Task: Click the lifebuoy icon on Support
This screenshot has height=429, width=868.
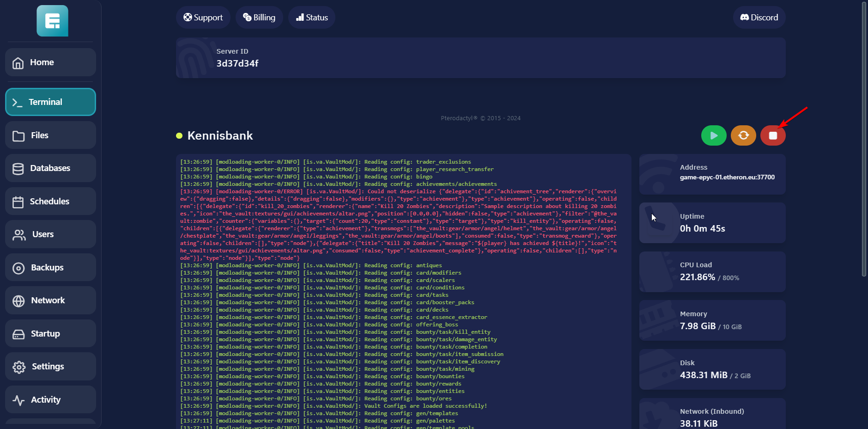Action: click(188, 17)
